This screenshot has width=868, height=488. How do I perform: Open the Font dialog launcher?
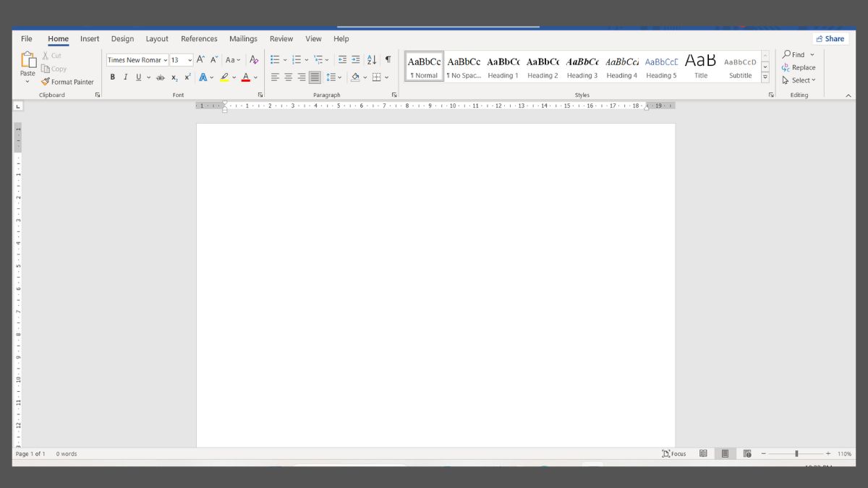tap(260, 95)
